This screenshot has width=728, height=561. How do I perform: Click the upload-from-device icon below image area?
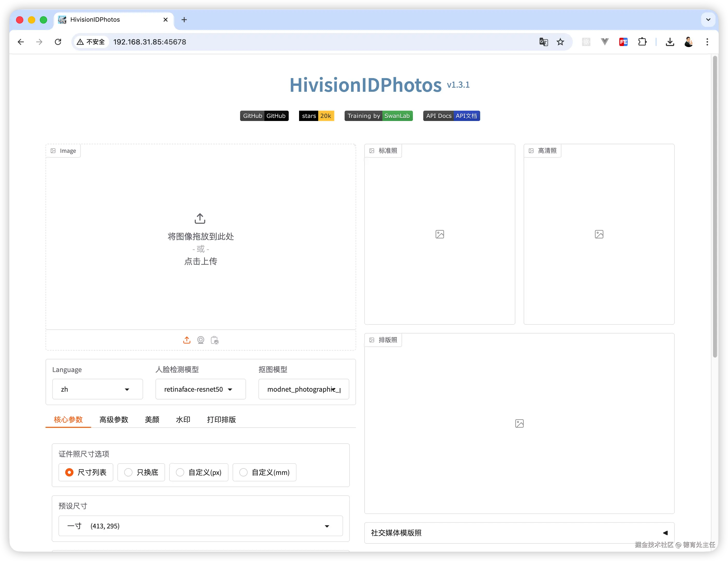187,340
